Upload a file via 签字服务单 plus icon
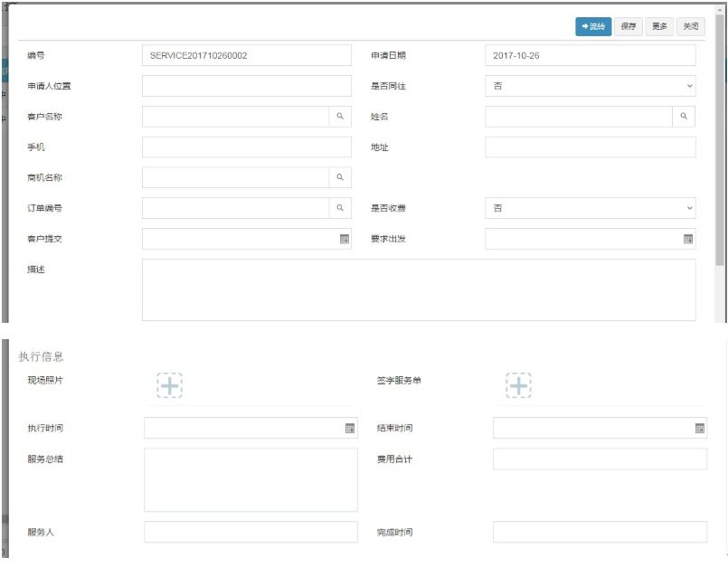 [x=518, y=385]
